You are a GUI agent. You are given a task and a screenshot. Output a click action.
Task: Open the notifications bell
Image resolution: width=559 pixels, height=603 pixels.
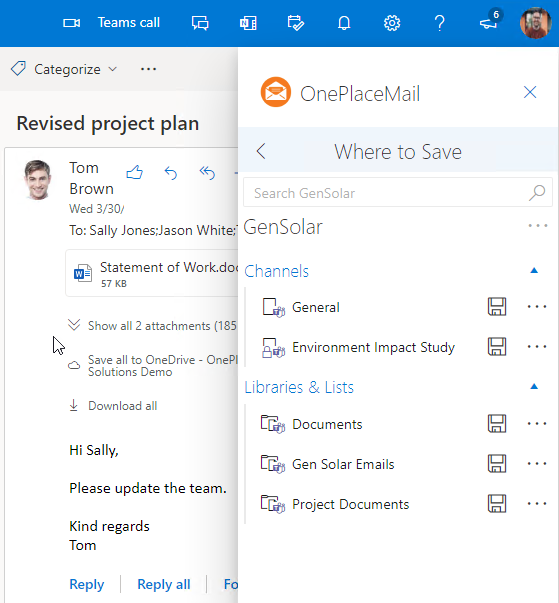(344, 23)
